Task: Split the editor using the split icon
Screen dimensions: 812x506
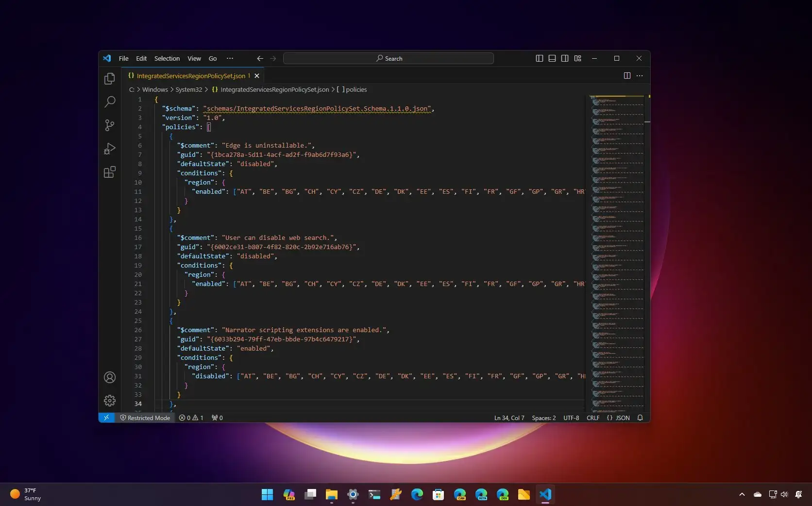Action: (x=626, y=76)
